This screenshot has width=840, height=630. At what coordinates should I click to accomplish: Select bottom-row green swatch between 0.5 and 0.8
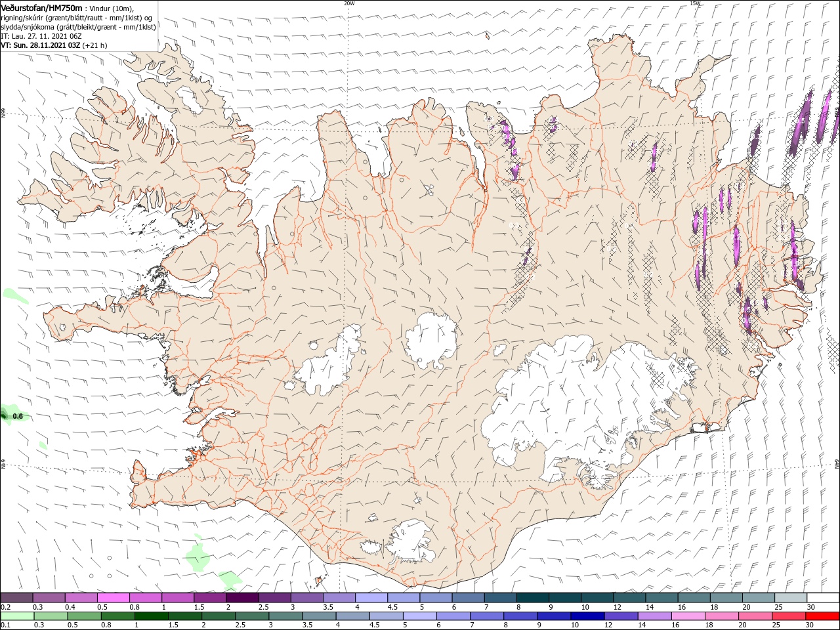84,616
